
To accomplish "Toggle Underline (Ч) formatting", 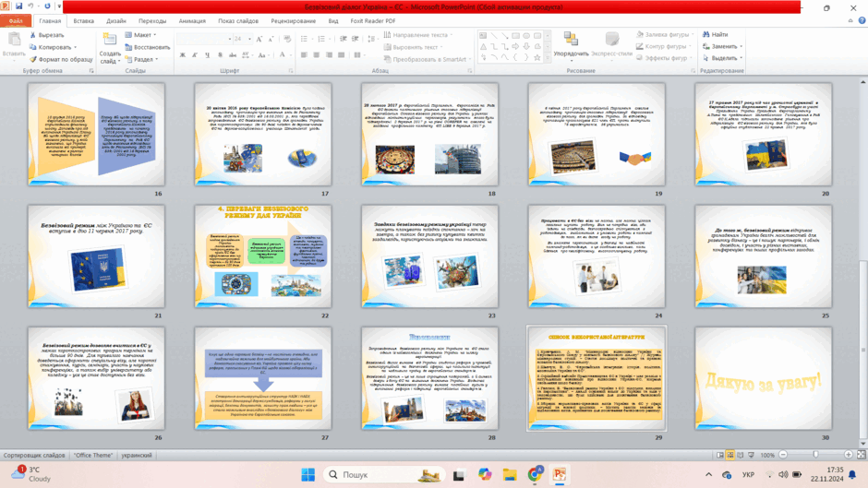I will tap(208, 55).
